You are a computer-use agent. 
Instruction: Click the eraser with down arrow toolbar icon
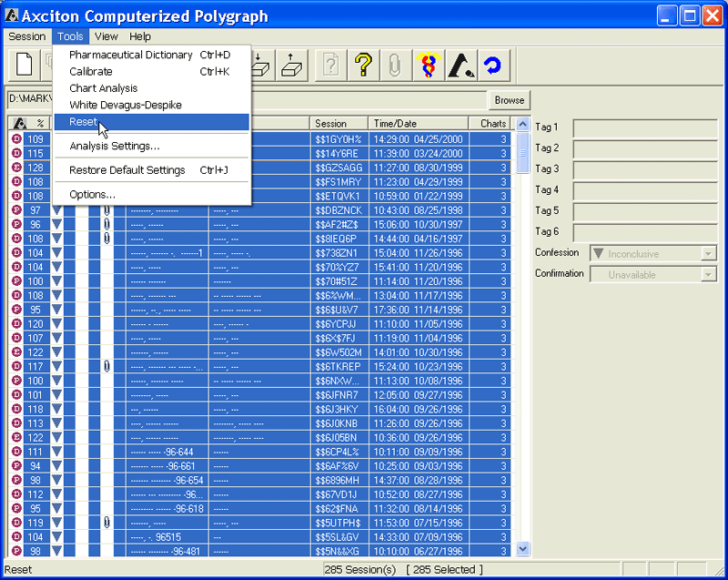pyautogui.click(x=261, y=65)
